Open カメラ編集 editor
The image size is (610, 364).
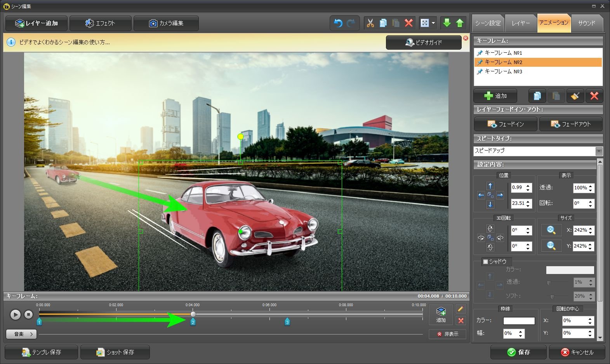[166, 23]
